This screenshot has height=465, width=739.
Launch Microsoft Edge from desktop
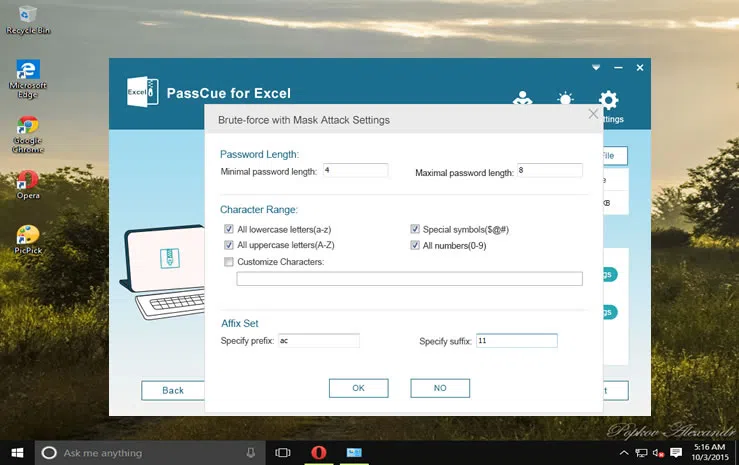pyautogui.click(x=27, y=78)
